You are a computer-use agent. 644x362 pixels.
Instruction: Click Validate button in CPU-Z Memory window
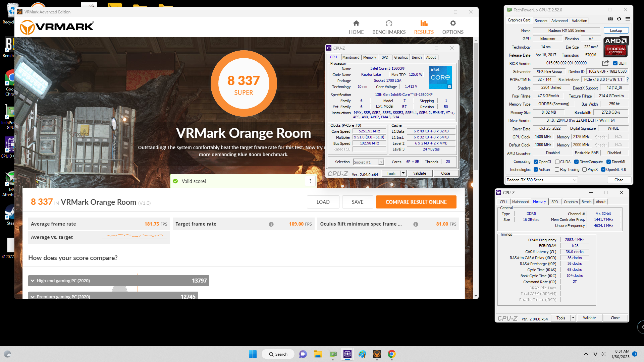589,318
